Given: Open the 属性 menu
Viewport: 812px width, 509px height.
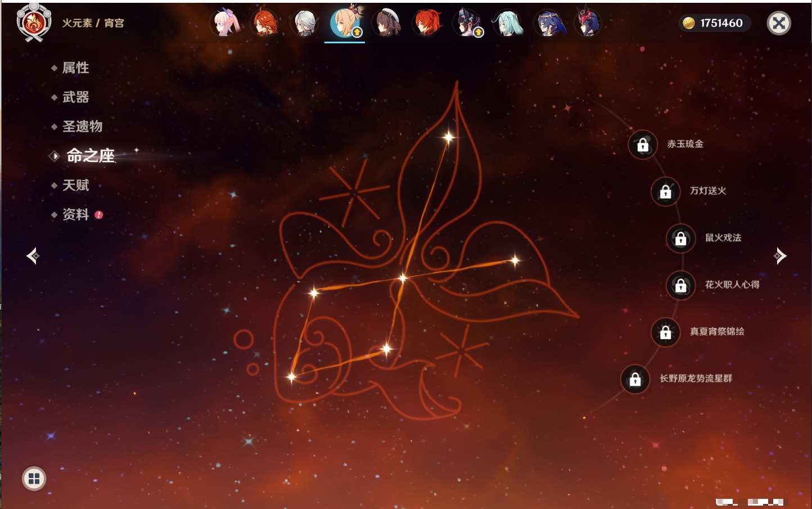Looking at the screenshot, I should click(75, 68).
